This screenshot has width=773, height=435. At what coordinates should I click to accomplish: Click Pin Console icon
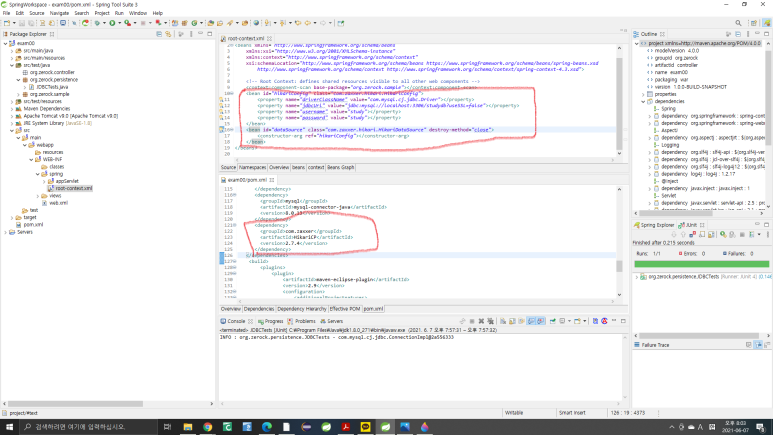click(x=553, y=321)
